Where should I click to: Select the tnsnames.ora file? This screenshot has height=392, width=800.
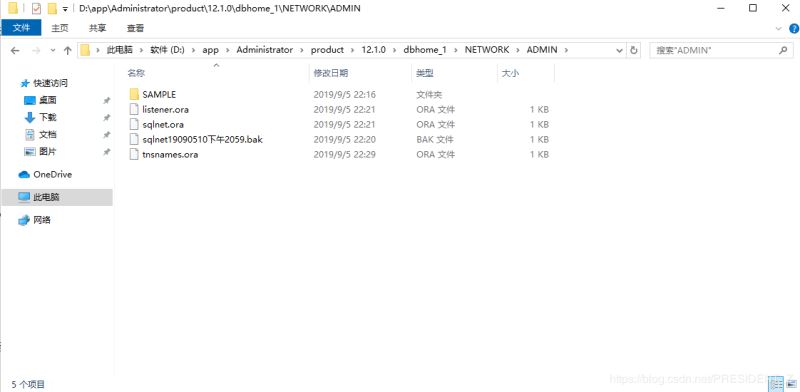coord(170,154)
